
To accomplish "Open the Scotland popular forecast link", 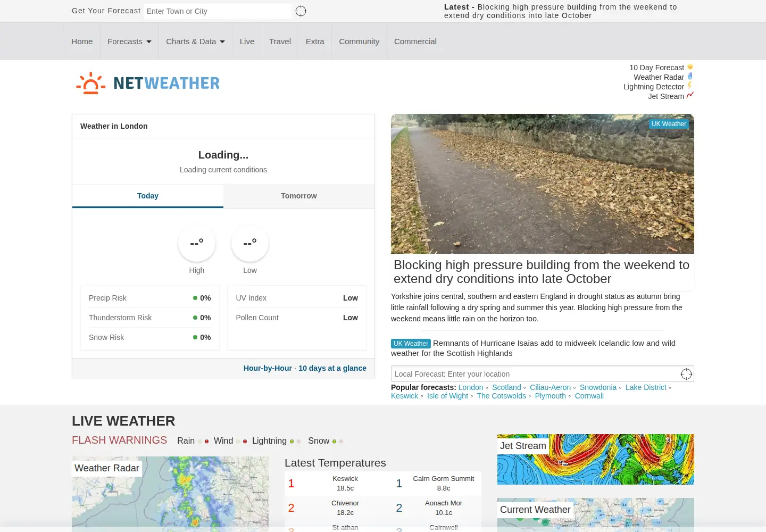I will (506, 387).
